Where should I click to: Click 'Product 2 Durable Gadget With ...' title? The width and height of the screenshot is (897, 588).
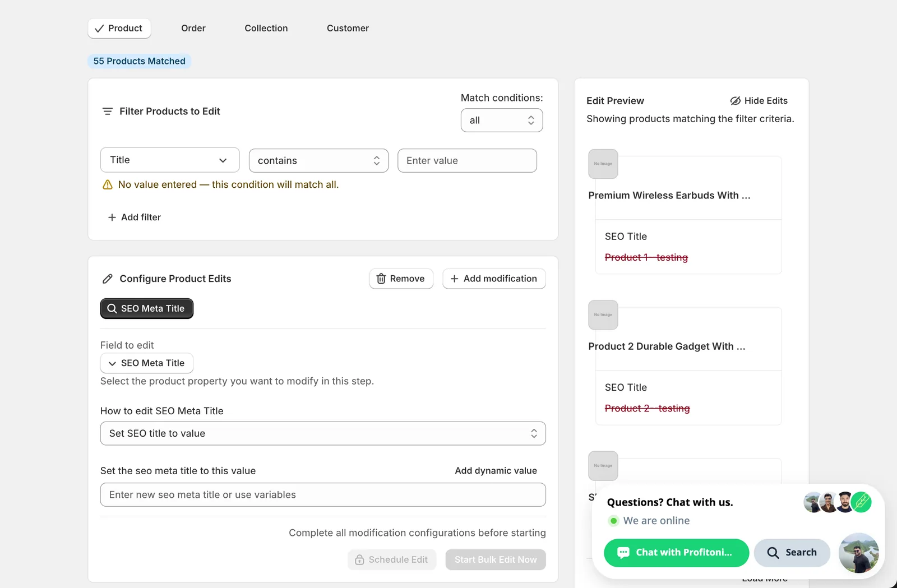click(x=667, y=346)
